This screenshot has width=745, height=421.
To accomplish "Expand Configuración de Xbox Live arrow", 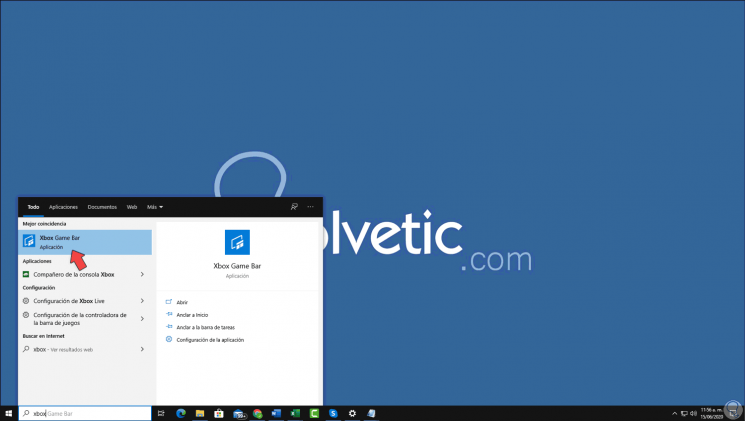I will point(142,301).
